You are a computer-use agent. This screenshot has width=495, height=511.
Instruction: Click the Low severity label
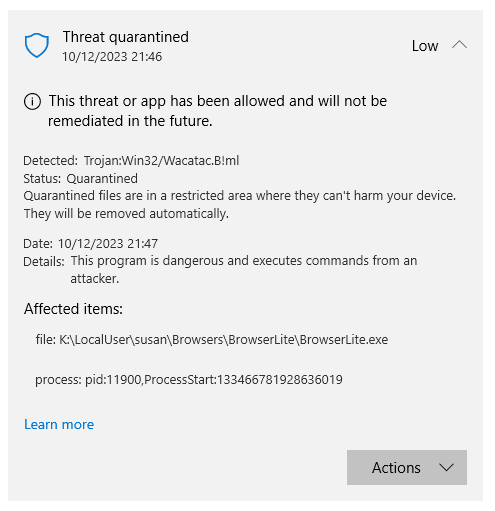click(x=425, y=46)
